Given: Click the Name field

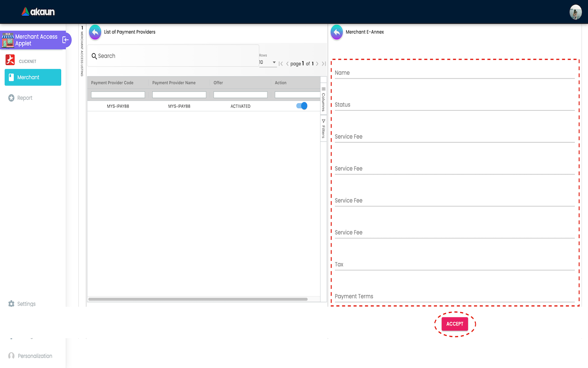Looking at the screenshot, I should [454, 73].
